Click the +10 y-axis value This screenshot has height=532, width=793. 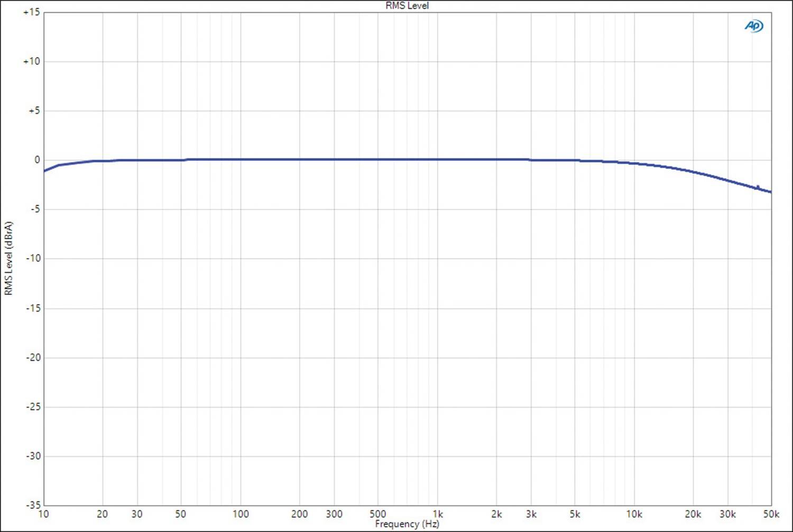click(31, 61)
